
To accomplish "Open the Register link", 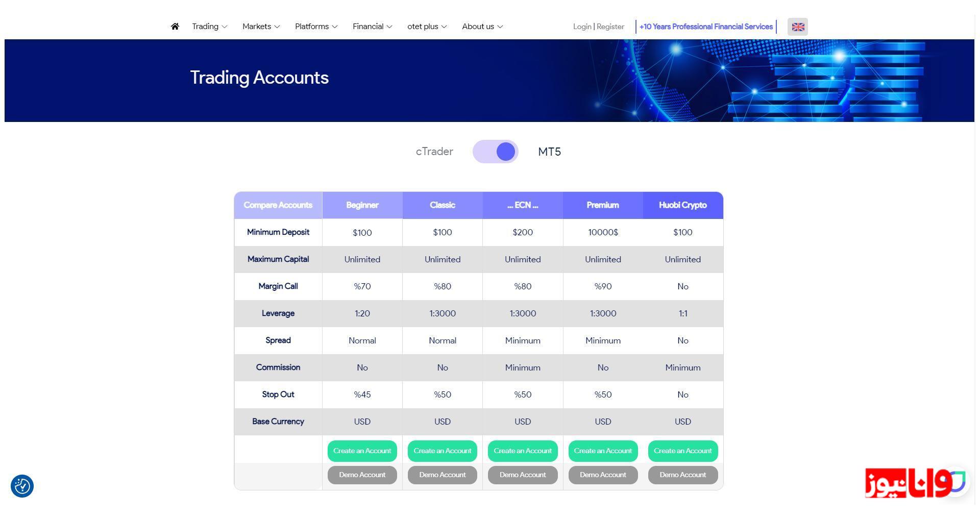I will click(x=610, y=27).
